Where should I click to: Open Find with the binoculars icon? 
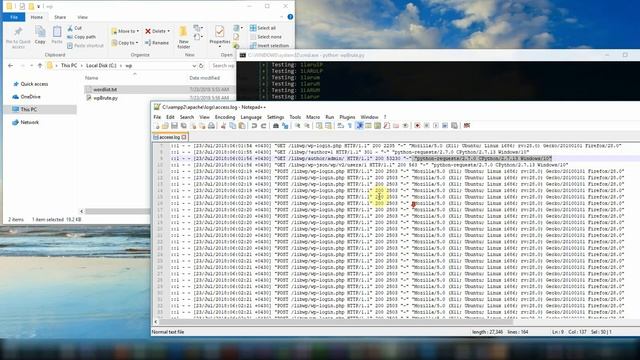tap(276, 126)
